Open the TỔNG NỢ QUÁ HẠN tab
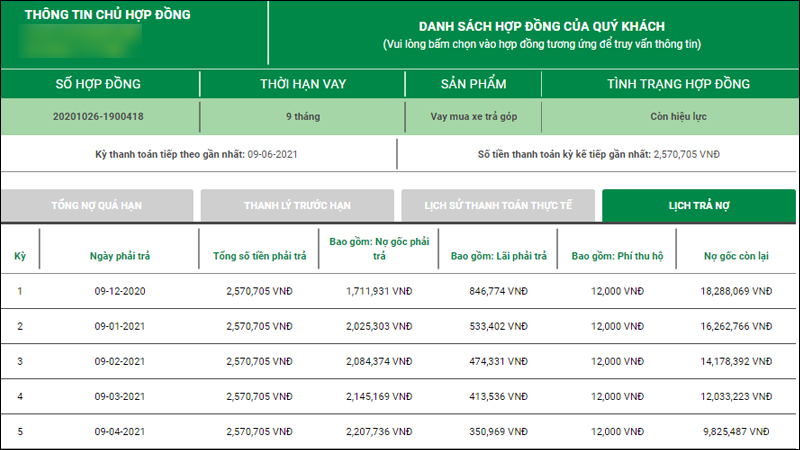 97,205
